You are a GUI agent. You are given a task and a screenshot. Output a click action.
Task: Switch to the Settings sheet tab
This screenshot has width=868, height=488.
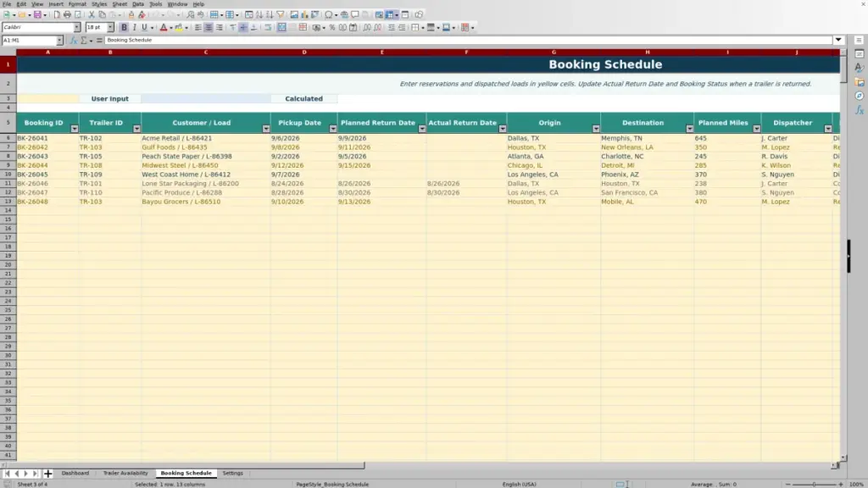[x=232, y=474]
